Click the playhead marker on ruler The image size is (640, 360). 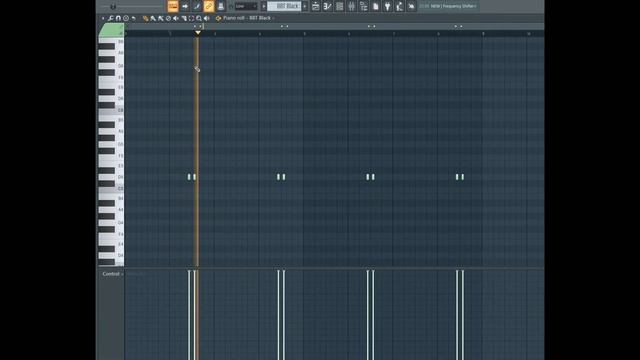[x=198, y=33]
